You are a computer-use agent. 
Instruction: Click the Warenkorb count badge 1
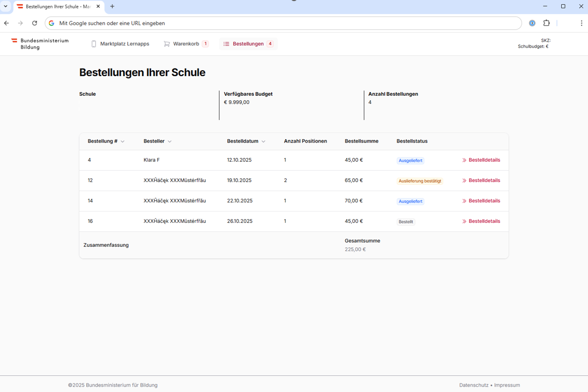pos(205,44)
